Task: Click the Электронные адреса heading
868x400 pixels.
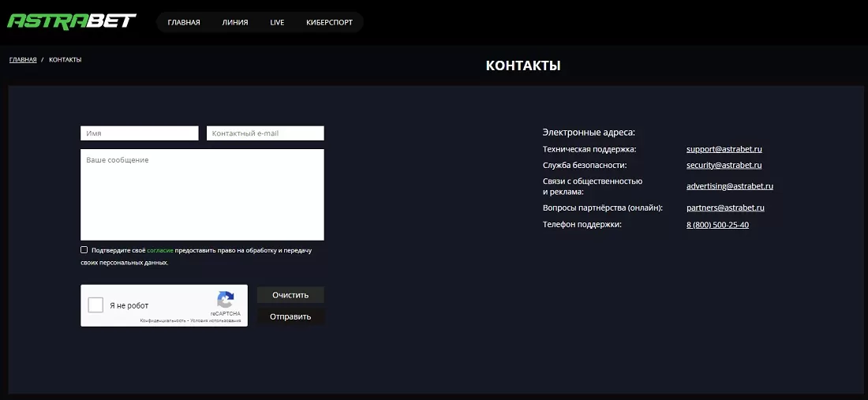Action: tap(589, 133)
